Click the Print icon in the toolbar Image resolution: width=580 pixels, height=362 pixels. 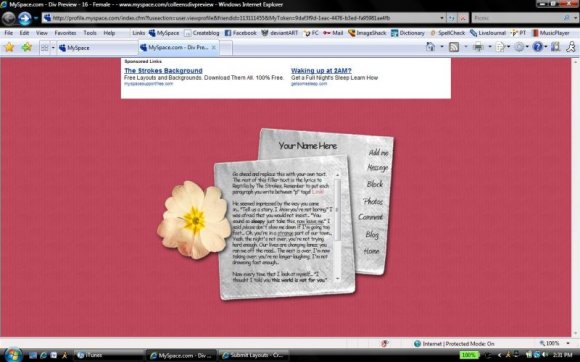[x=478, y=47]
